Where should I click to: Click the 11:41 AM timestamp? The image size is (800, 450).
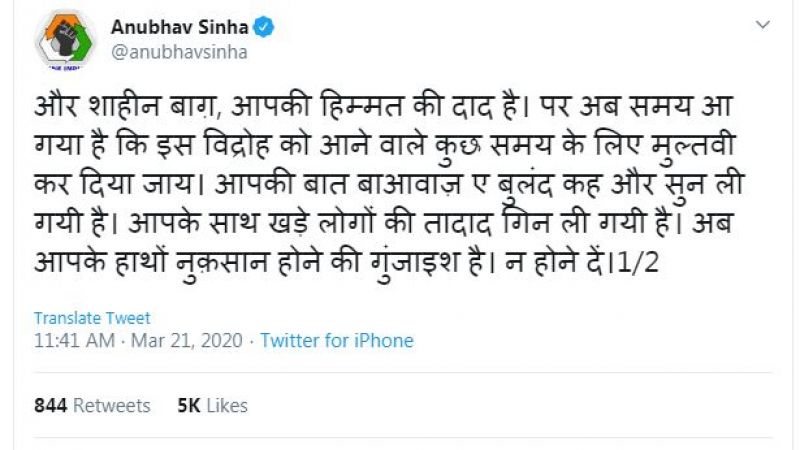pyautogui.click(x=73, y=341)
